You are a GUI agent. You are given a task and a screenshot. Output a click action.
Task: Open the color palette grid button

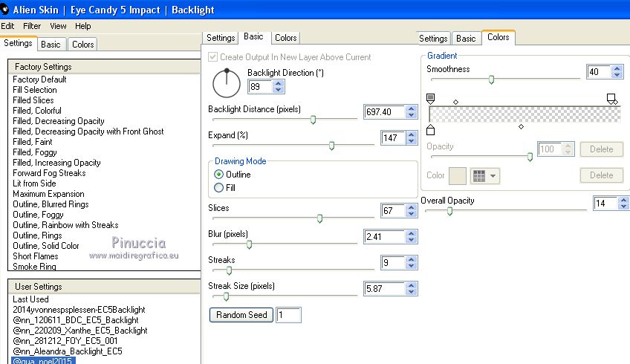(x=485, y=176)
